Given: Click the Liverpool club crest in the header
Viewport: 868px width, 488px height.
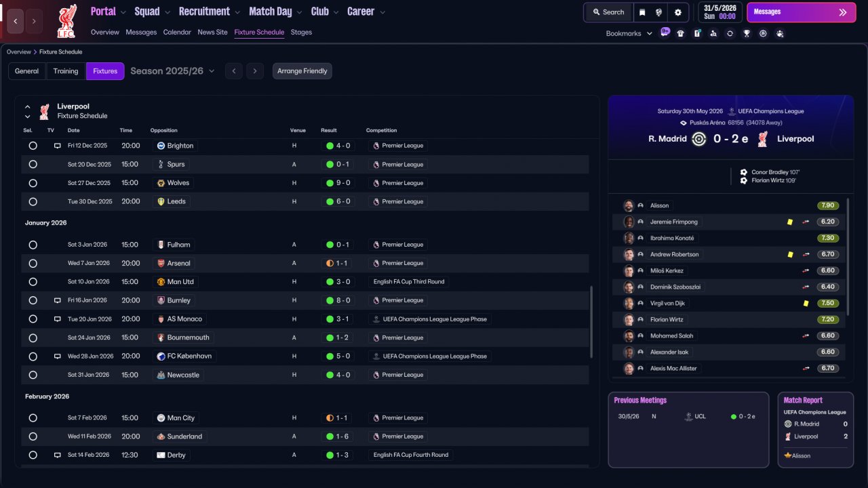Looking at the screenshot, I should pyautogui.click(x=66, y=21).
